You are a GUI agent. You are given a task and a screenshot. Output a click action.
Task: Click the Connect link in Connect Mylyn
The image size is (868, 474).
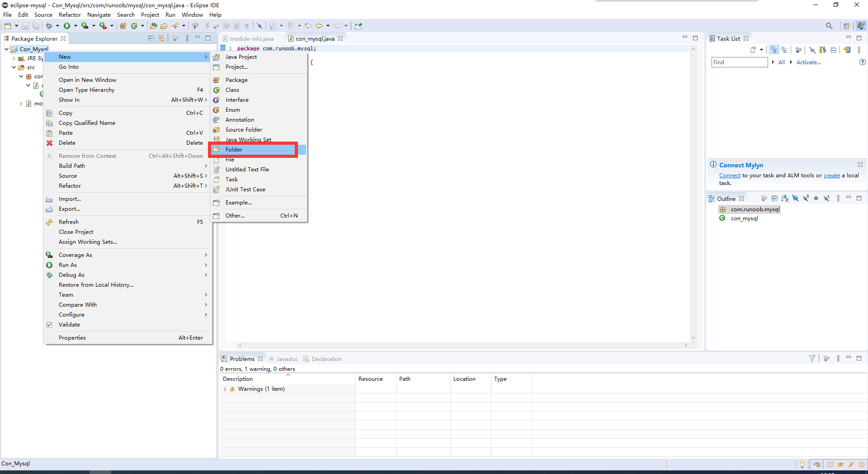[x=730, y=175]
